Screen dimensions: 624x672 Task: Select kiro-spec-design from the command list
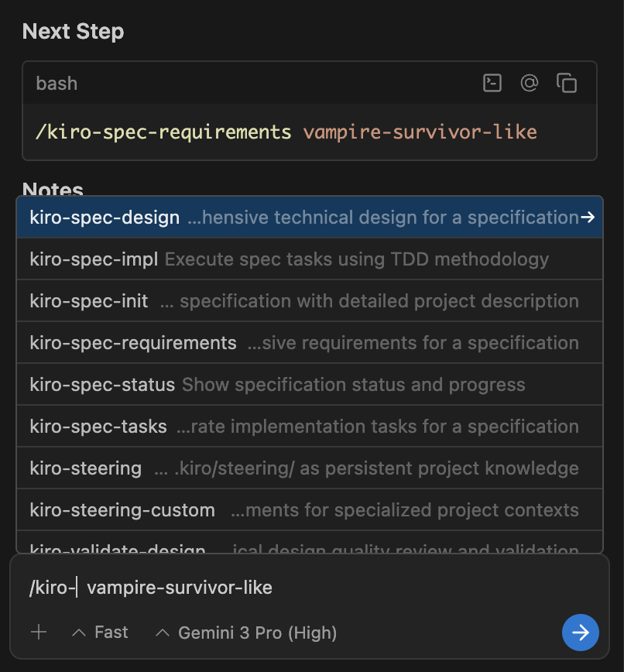[105, 218]
